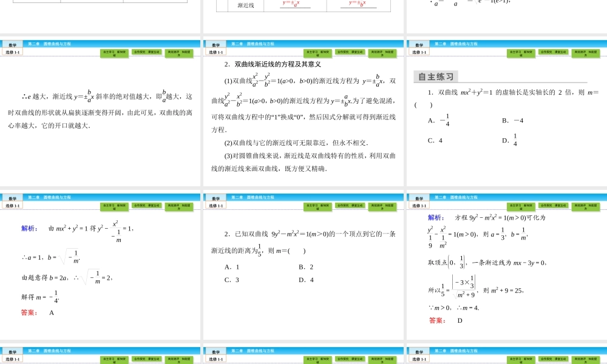Select answer option A on the 解析 slide
This screenshot has width=607, height=364.
click(51, 312)
